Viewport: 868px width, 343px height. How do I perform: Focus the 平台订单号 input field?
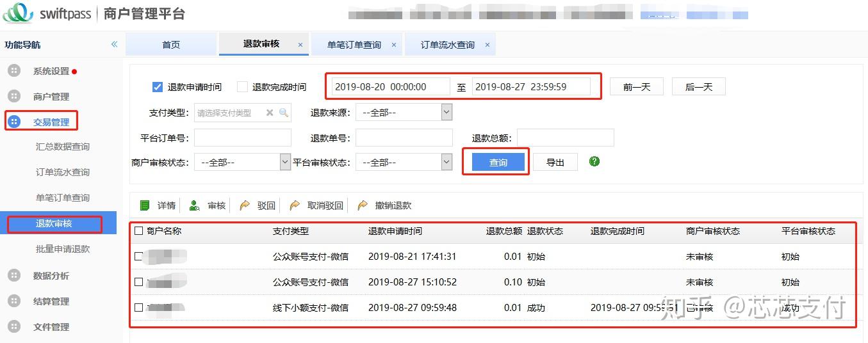tap(243, 138)
